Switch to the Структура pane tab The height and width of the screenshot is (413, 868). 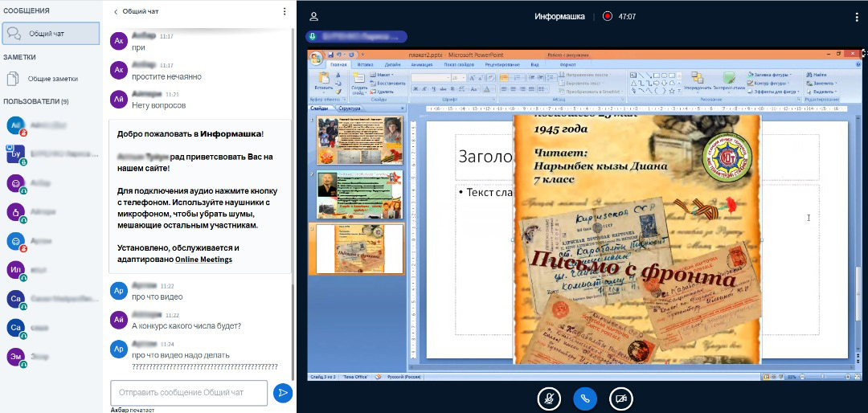point(350,108)
